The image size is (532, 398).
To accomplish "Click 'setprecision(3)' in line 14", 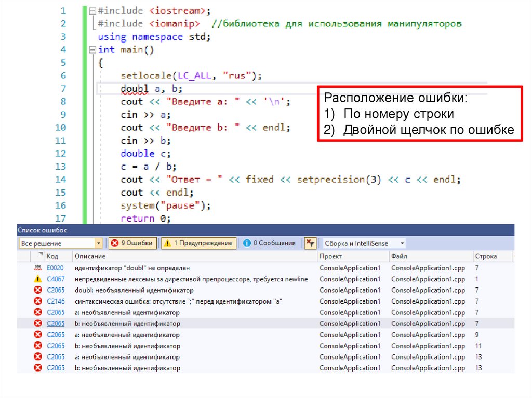I will [x=339, y=180].
